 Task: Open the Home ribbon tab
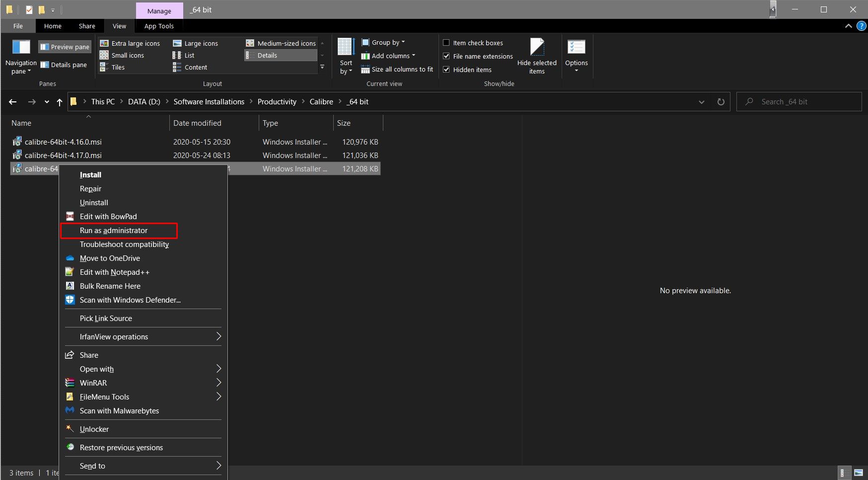(x=53, y=26)
